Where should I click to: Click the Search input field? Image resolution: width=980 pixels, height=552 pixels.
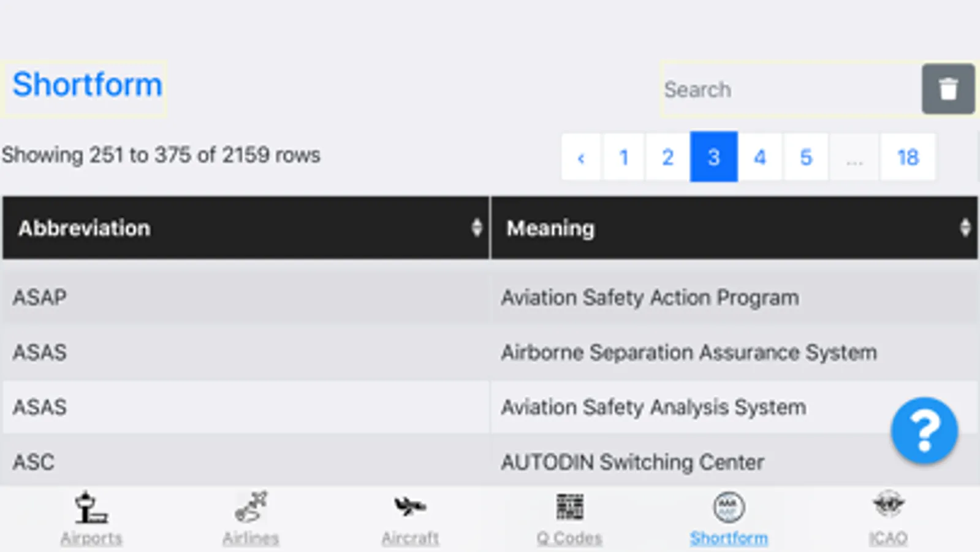tap(791, 90)
